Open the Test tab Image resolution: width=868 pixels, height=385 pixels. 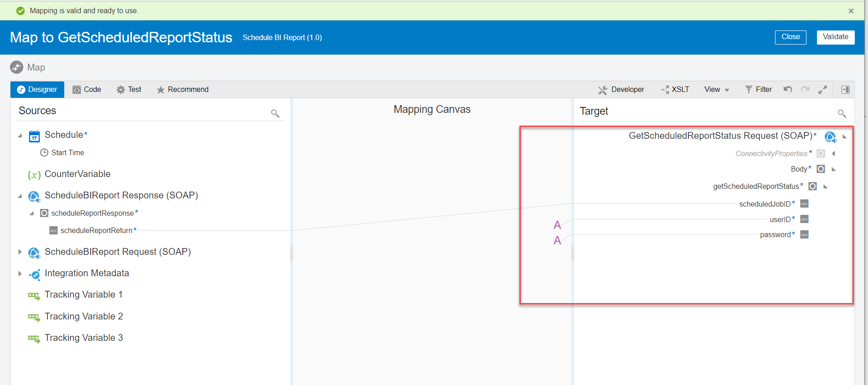(x=129, y=90)
